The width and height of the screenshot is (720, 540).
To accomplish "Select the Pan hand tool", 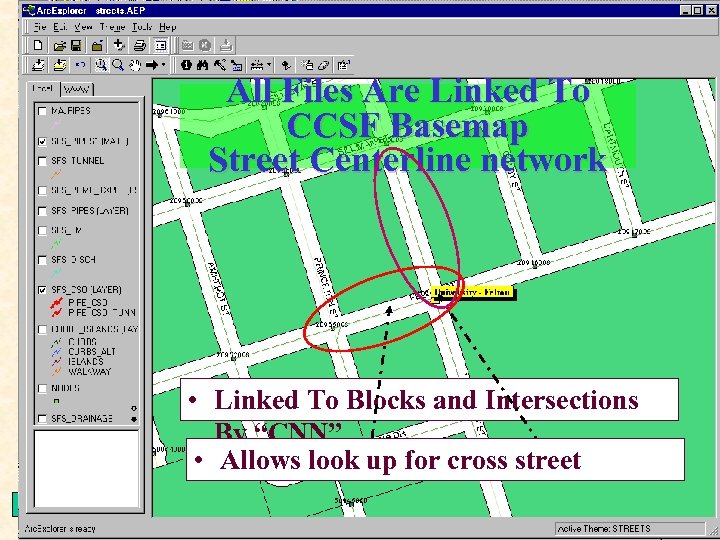I will click(x=135, y=65).
